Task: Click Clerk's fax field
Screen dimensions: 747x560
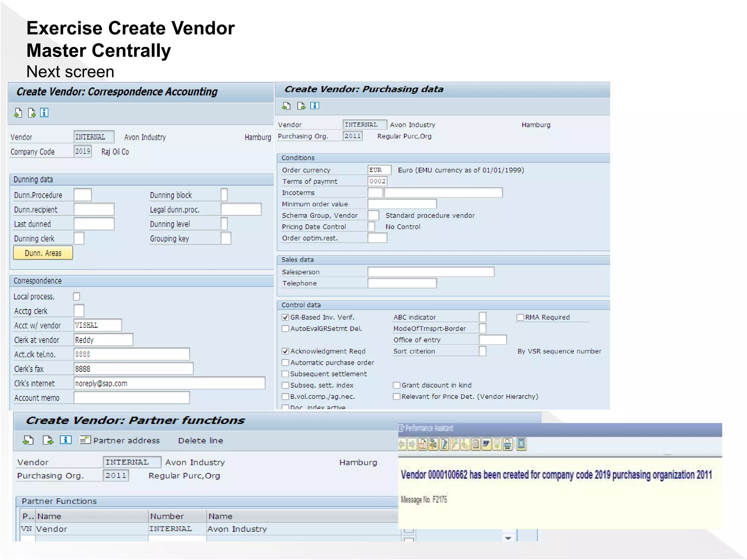Action: coord(133,369)
